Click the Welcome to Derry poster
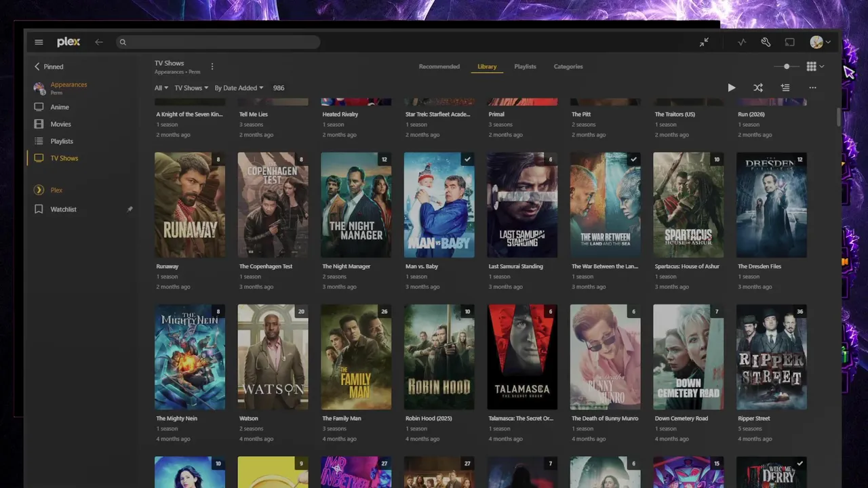The width and height of the screenshot is (868, 488). tap(771, 472)
